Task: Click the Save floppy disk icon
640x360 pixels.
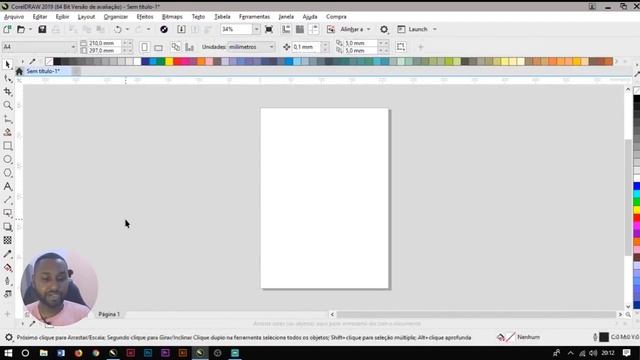Action: pyautogui.click(x=42, y=29)
